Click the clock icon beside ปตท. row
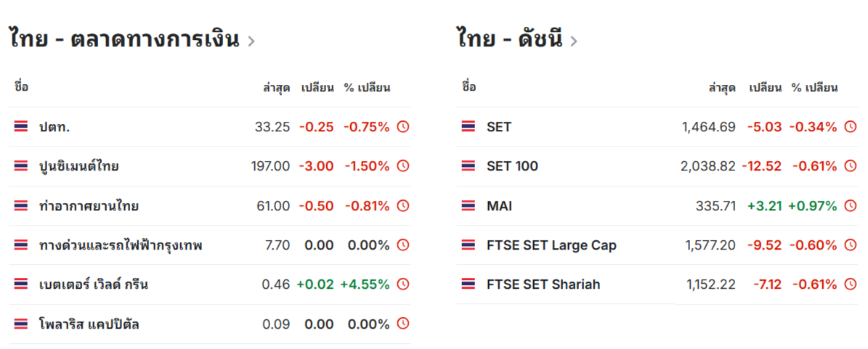This screenshot has height=349, width=868. [403, 127]
